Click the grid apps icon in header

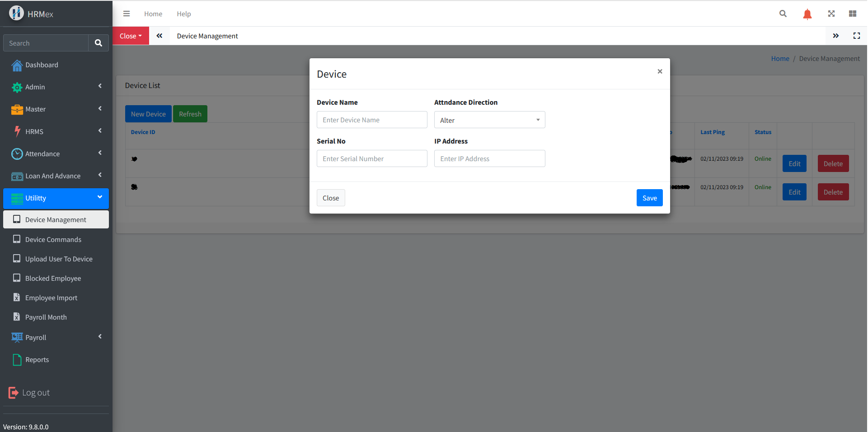click(x=853, y=14)
